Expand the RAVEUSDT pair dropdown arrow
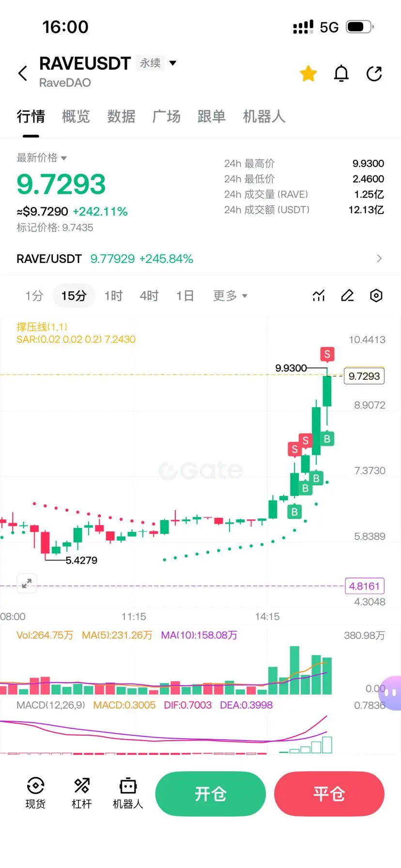 tap(173, 63)
